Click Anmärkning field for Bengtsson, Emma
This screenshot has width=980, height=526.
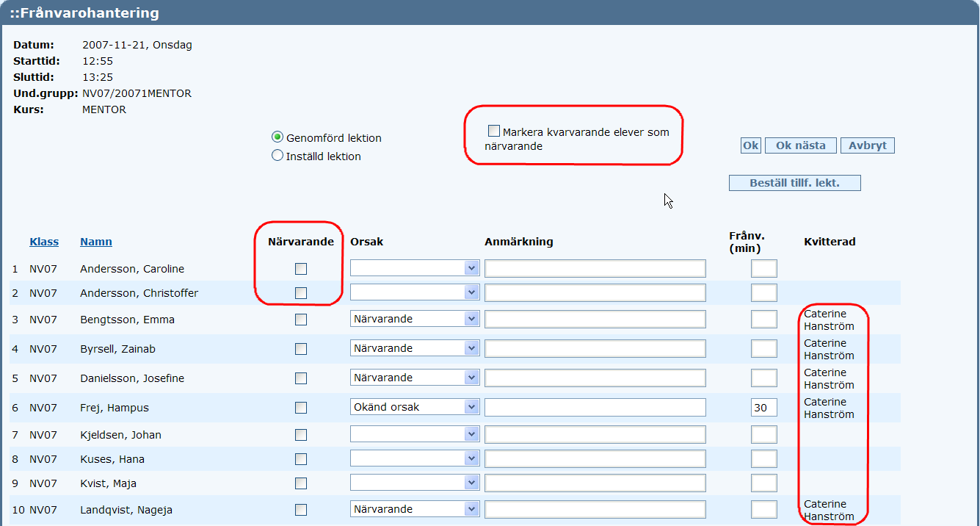tap(595, 319)
